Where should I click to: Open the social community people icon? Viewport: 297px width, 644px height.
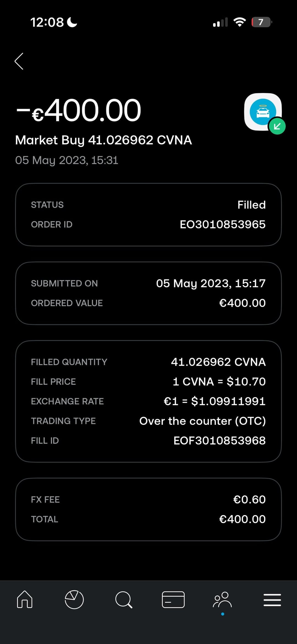tap(222, 600)
